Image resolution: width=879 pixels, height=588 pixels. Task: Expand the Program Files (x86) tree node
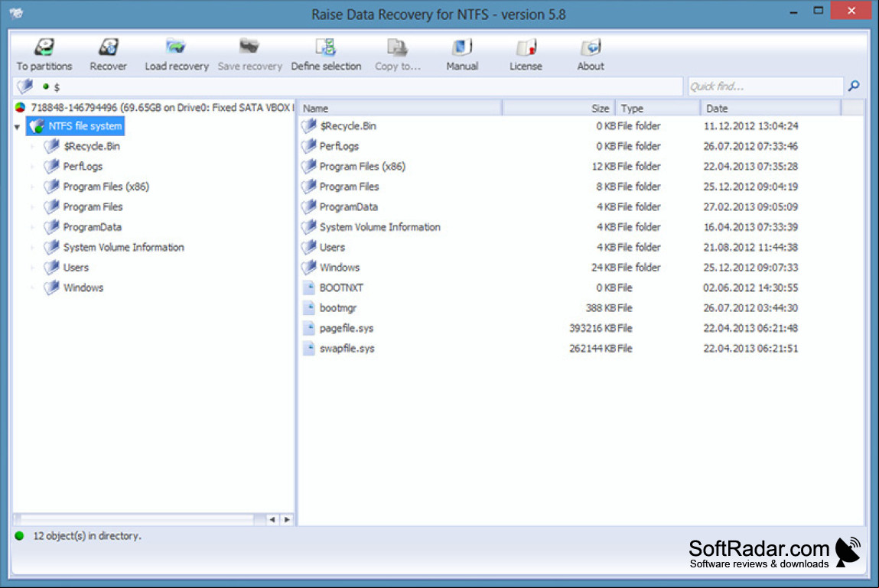pyautogui.click(x=33, y=187)
